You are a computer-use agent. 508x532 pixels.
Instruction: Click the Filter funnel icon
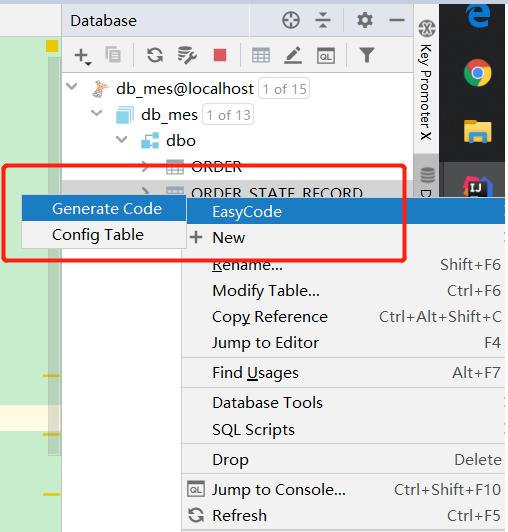pyautogui.click(x=367, y=55)
